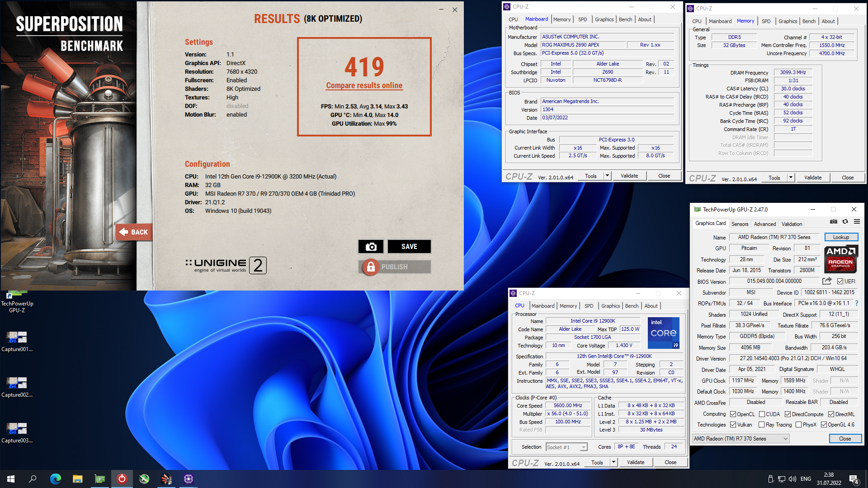The height and width of the screenshot is (488, 868).
Task: Click the ENG language indicator
Action: 806,479
